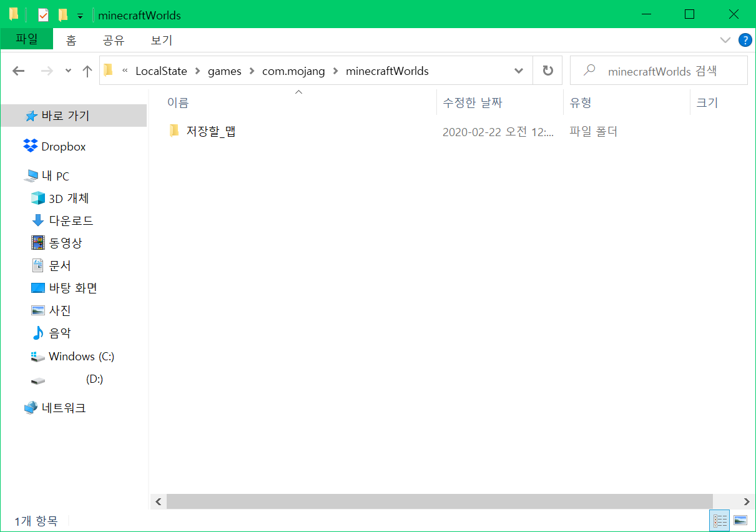Click the 바탕 화면 desktop icon
The width and height of the screenshot is (756, 532).
[38, 288]
